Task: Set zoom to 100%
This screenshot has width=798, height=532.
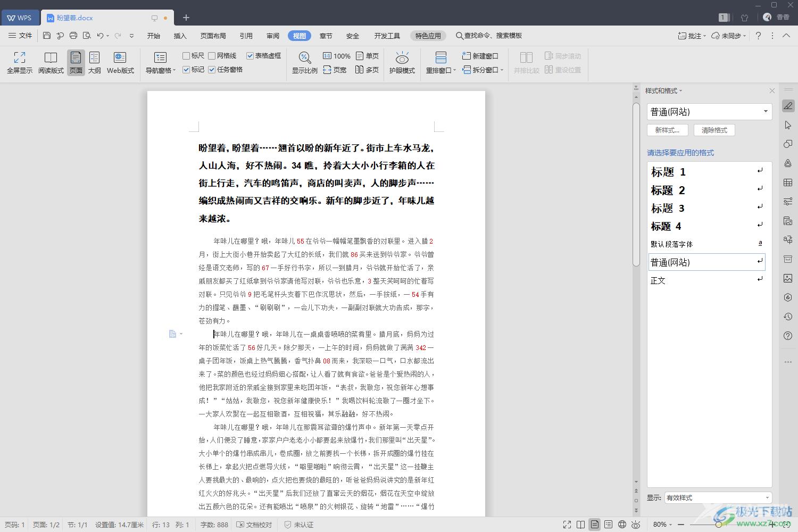Action: pos(337,56)
